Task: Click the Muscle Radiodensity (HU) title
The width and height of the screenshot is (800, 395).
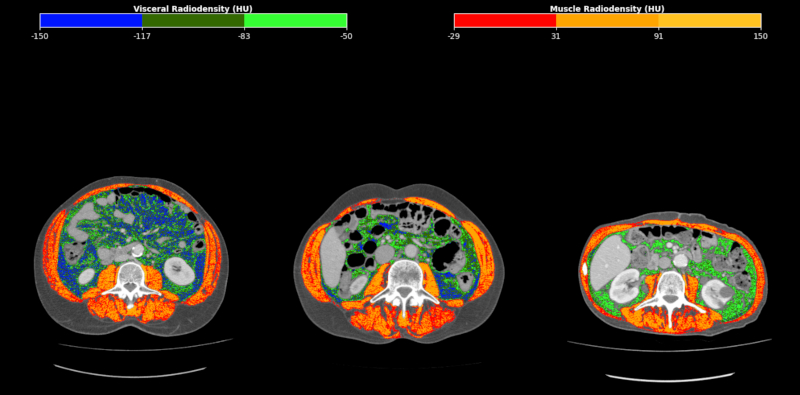Action: click(607, 9)
